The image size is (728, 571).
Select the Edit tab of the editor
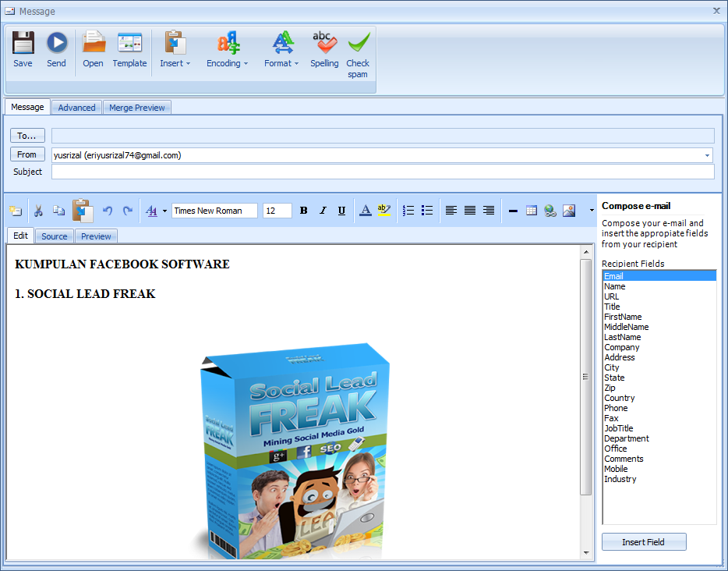20,236
